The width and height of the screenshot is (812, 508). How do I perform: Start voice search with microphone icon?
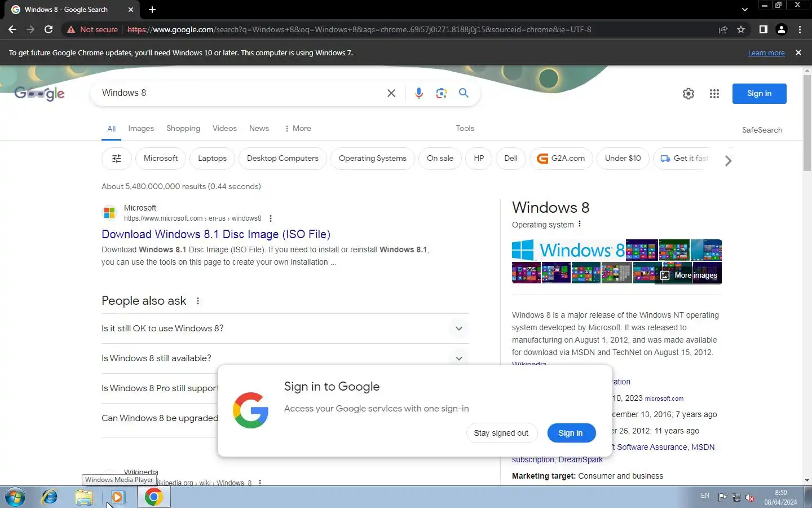pyautogui.click(x=418, y=93)
